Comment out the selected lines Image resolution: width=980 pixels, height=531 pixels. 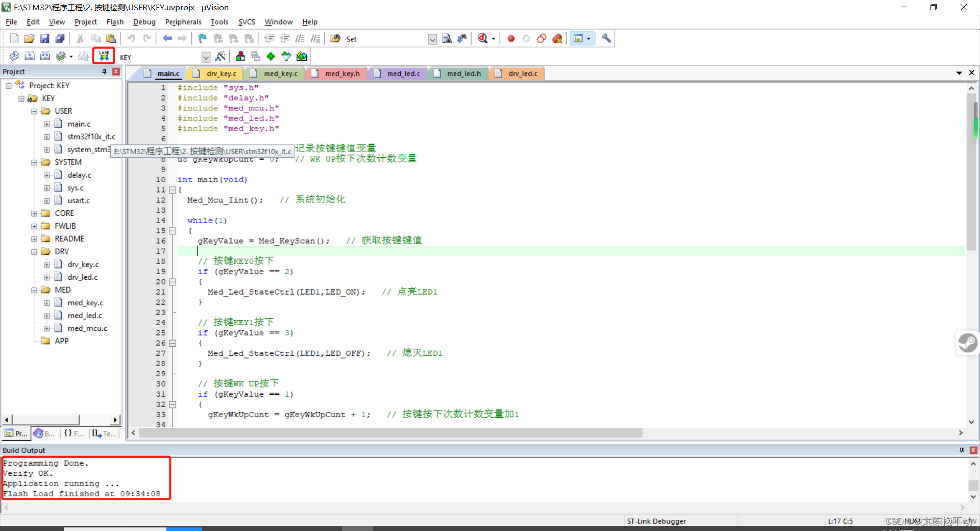point(300,38)
